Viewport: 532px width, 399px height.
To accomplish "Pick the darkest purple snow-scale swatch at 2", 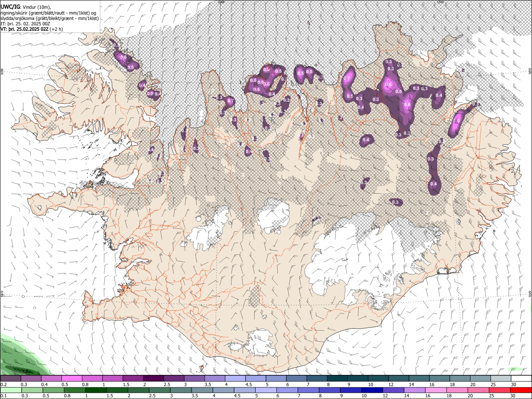I will 153,379.
